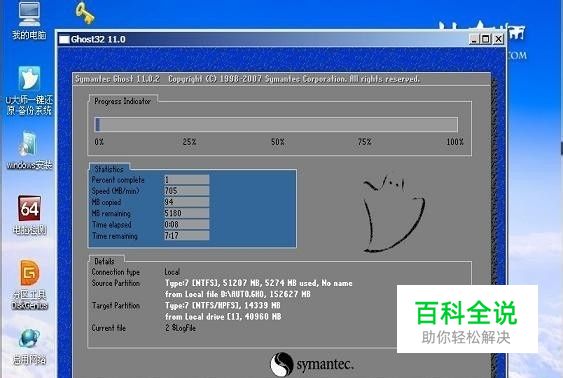The width and height of the screenshot is (563, 378).
Task: Click the 0% progress mark label
Action: click(99, 142)
